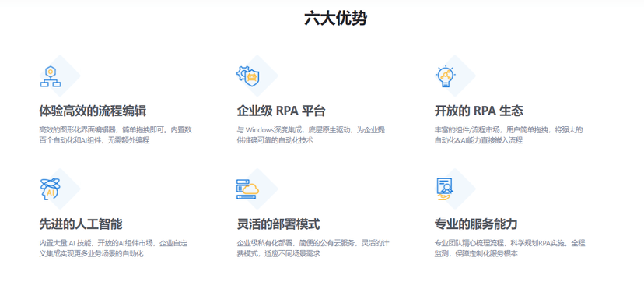This screenshot has height=289, width=644.
Task: Click the 六大优势 heading
Action: 335,19
